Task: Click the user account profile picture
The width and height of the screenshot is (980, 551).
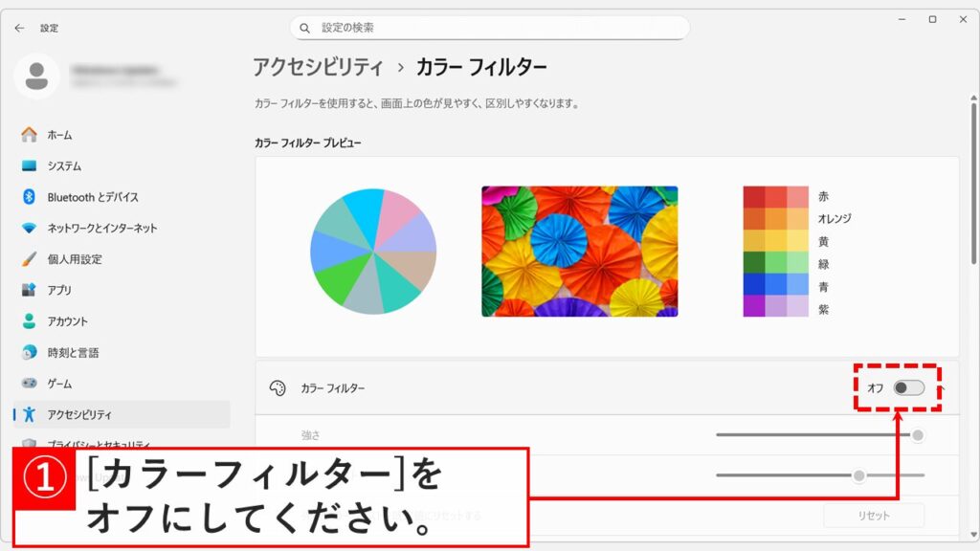Action: [35, 76]
